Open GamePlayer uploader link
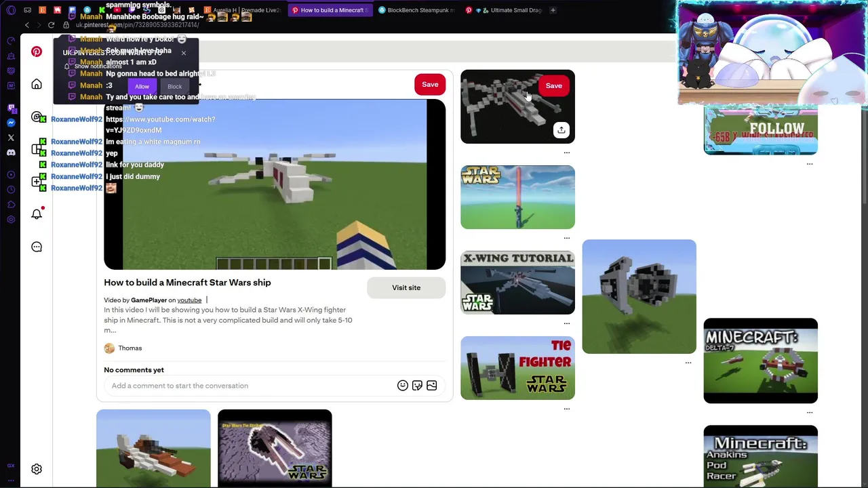Viewport: 868px width, 488px height. (x=149, y=300)
